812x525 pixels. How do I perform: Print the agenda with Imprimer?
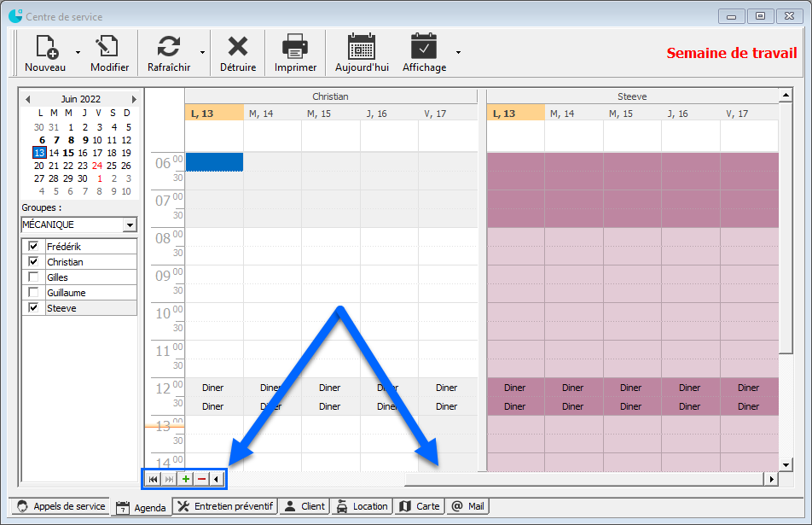point(295,47)
